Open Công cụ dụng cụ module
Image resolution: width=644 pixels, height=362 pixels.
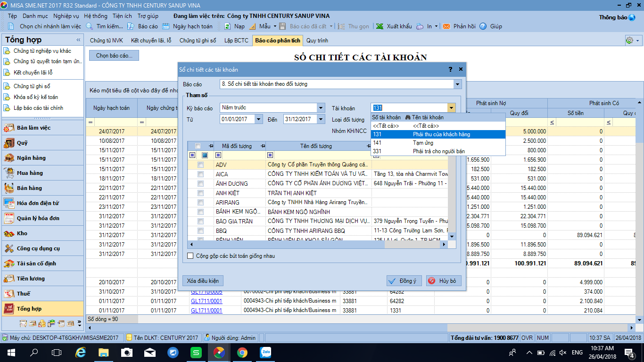42,248
